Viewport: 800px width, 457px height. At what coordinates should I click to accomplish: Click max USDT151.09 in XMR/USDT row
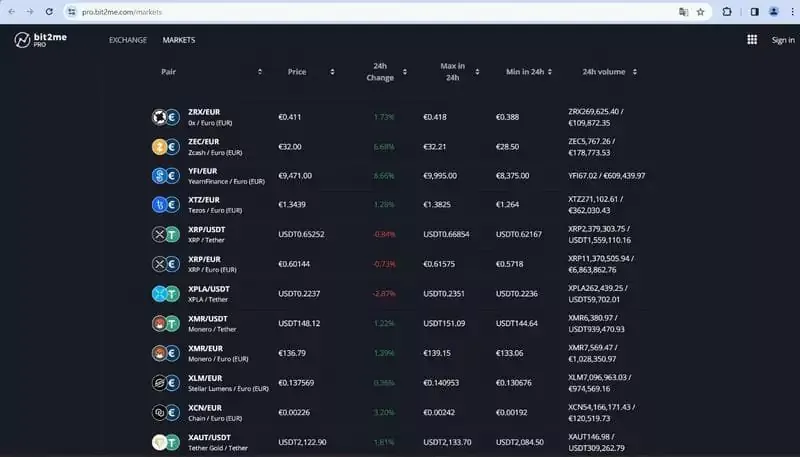point(444,323)
